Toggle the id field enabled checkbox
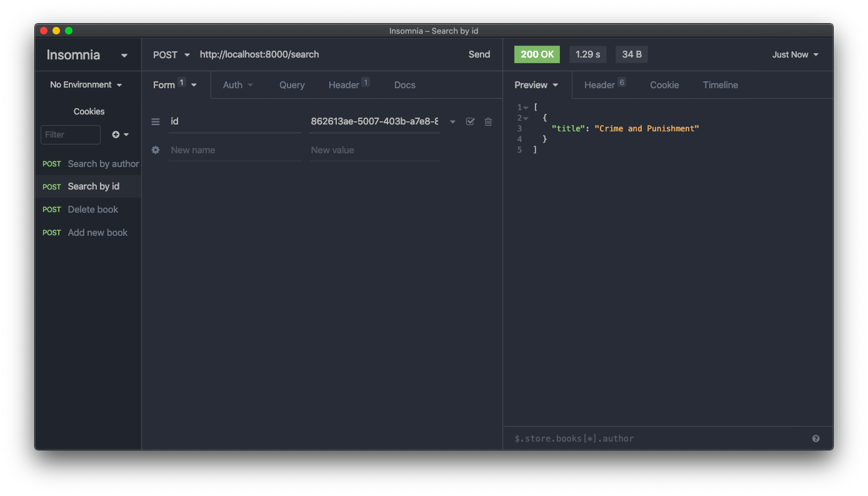868x496 pixels. [471, 122]
